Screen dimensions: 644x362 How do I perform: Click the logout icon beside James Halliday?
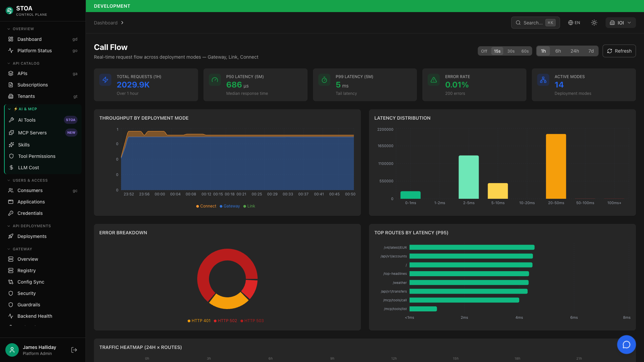pos(74,350)
